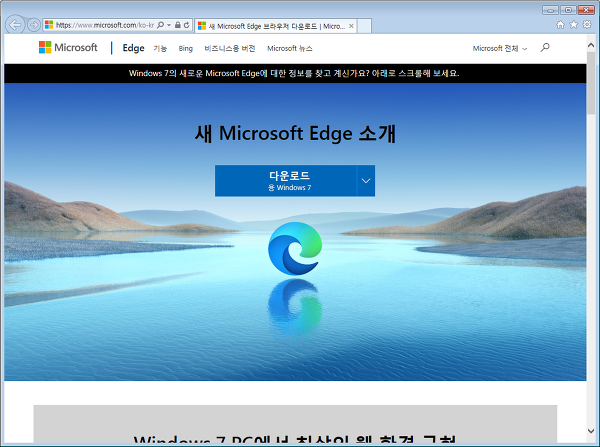Click the 새 Microsoft Edge 소개 heading
Viewport: 600px width, 447px height.
tap(295, 133)
